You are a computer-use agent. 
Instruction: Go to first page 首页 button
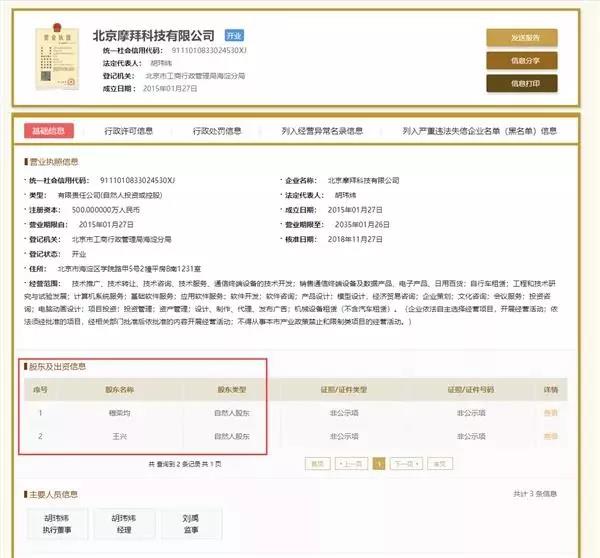[x=318, y=464]
